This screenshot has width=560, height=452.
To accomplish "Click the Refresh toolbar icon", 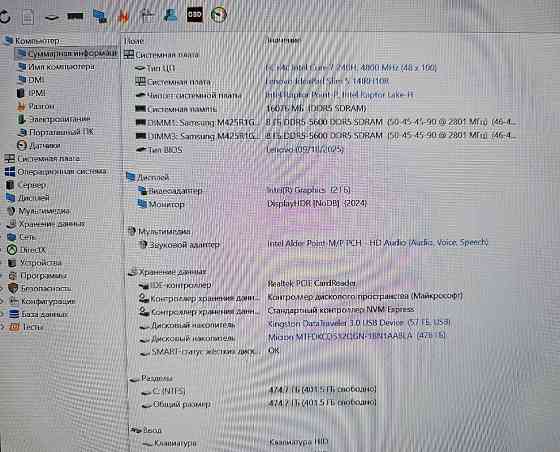I will point(5,16).
